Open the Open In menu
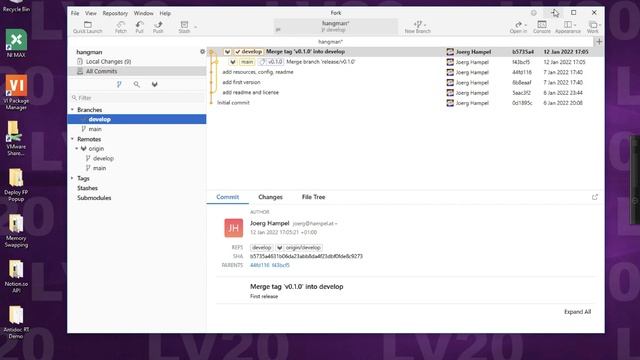 pos(518,27)
